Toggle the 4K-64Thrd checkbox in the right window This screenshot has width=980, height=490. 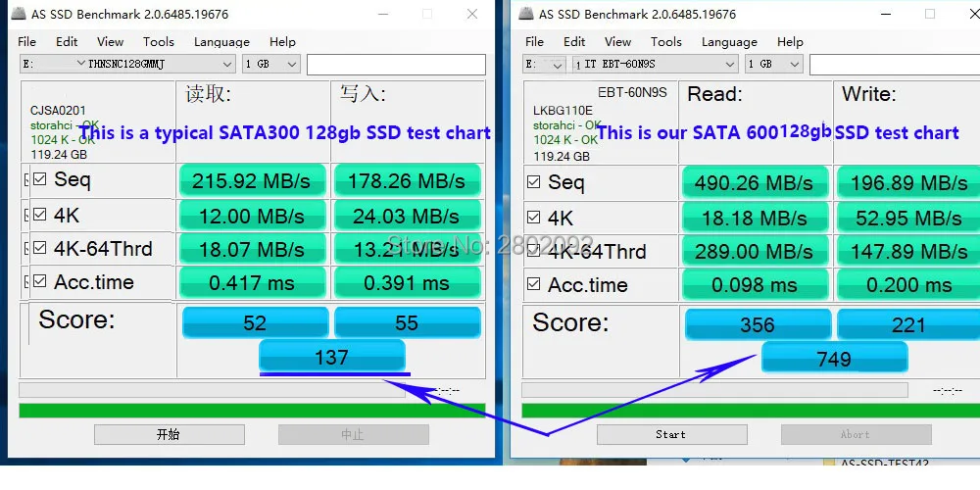534,251
